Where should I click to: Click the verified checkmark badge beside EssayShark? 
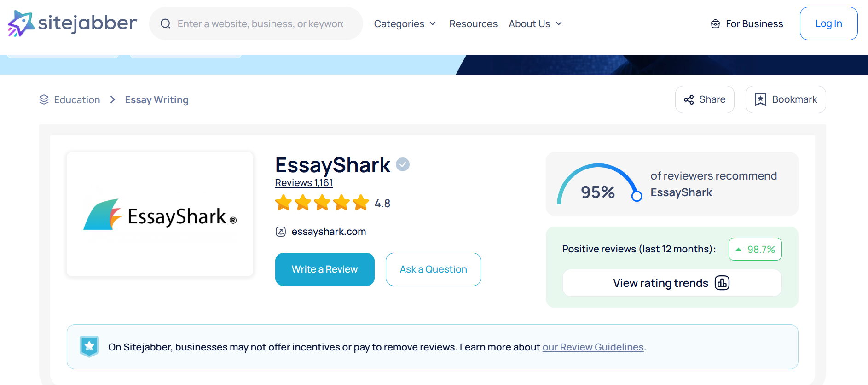pyautogui.click(x=403, y=164)
